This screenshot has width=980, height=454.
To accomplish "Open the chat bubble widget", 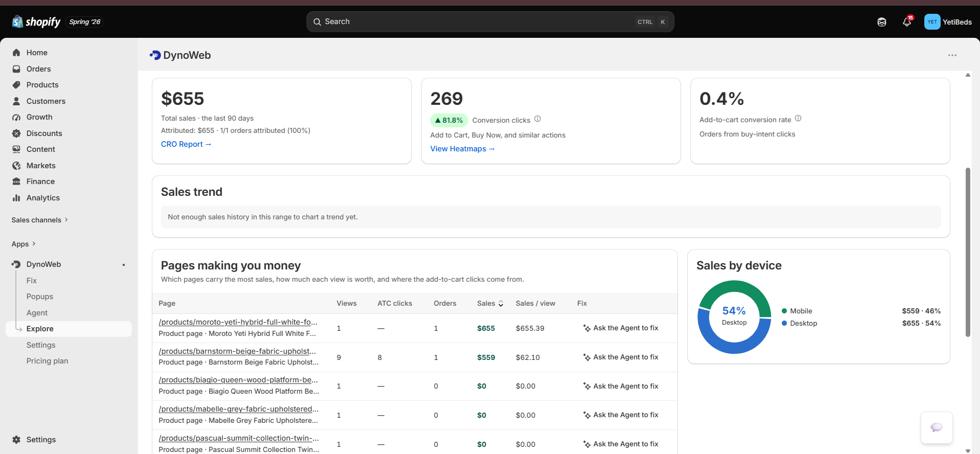I will coord(937,427).
